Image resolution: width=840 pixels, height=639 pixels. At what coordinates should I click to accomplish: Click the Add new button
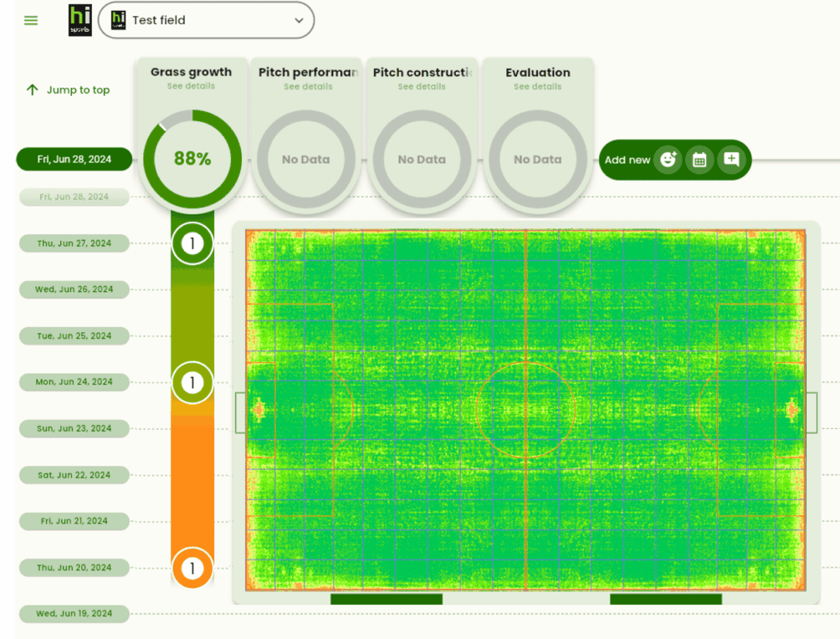[628, 161]
